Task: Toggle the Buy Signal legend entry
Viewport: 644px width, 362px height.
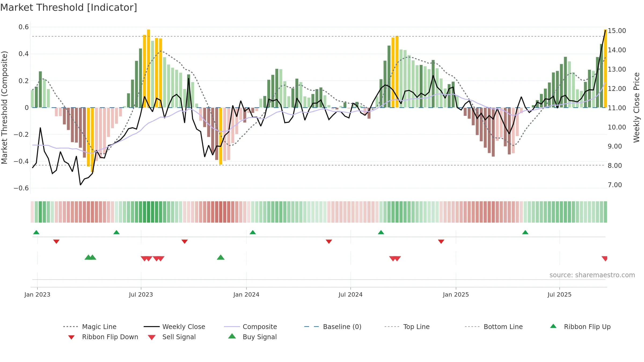Action: [252, 337]
